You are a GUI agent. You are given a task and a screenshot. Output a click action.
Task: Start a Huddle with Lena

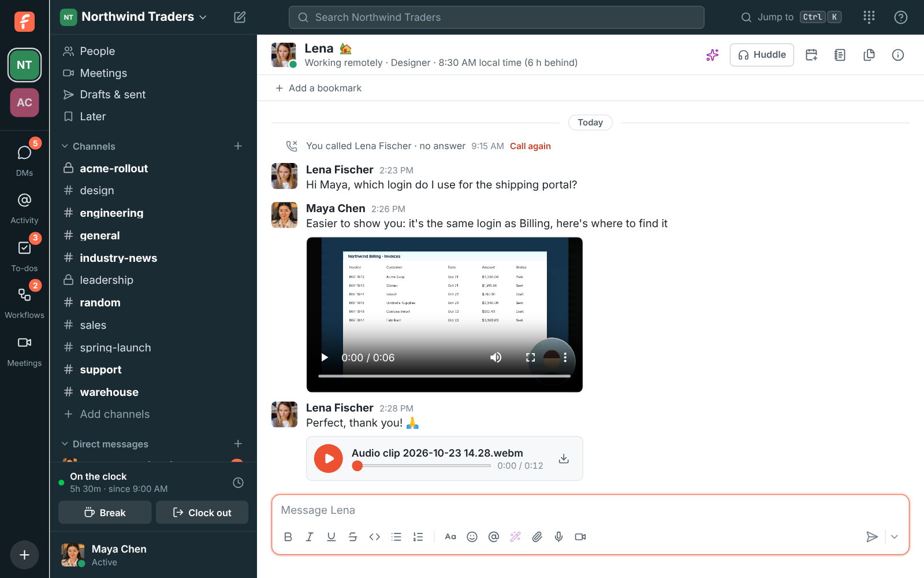coord(762,55)
